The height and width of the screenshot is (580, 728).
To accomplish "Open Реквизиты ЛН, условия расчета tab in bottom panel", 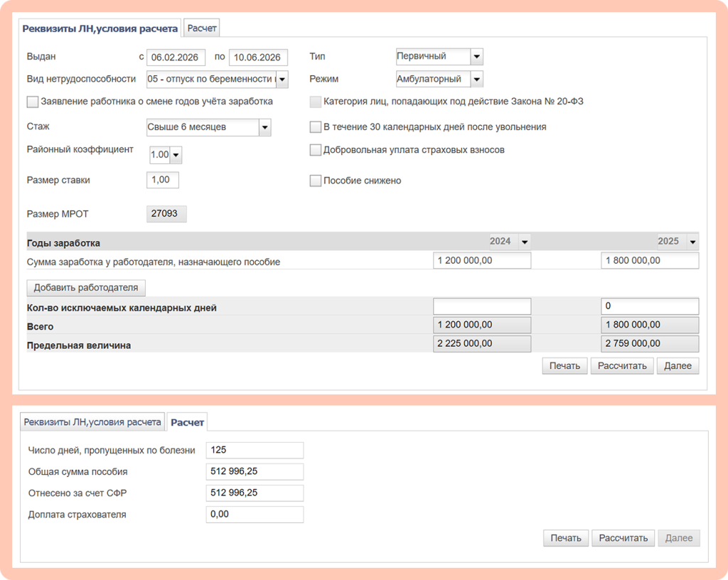I will (x=92, y=421).
